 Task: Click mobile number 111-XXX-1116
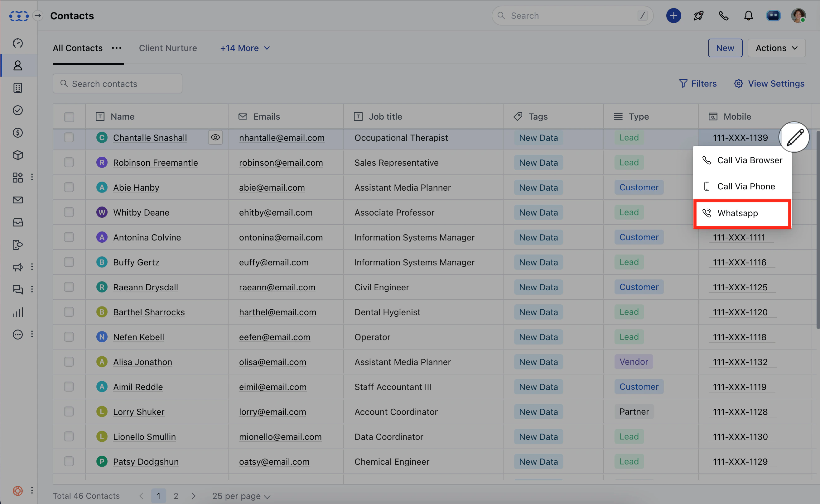(739, 262)
